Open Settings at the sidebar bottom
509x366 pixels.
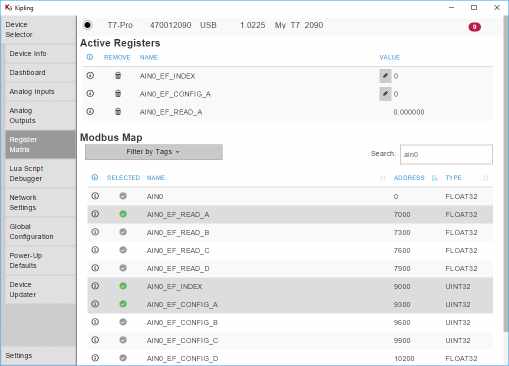coord(19,356)
